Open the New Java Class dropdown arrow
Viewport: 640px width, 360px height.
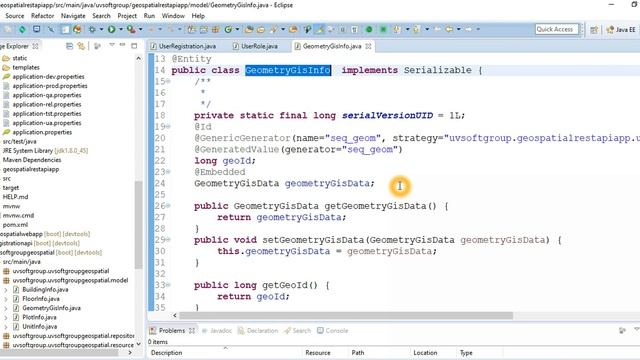coord(237,29)
